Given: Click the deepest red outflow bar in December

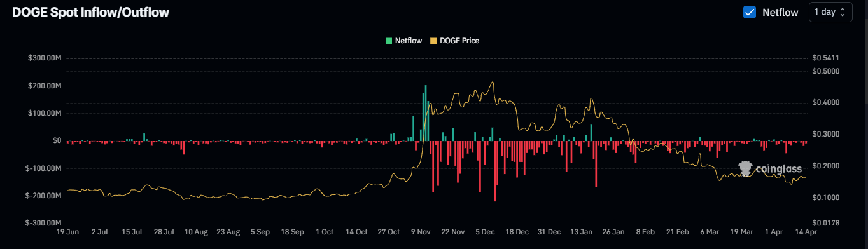Looking at the screenshot, I should (x=494, y=171).
